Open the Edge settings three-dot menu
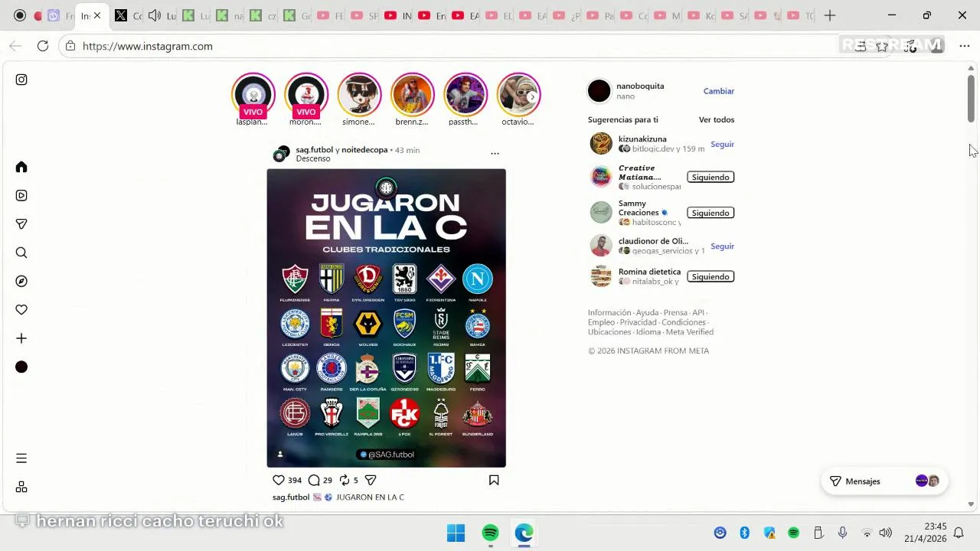 tap(964, 46)
